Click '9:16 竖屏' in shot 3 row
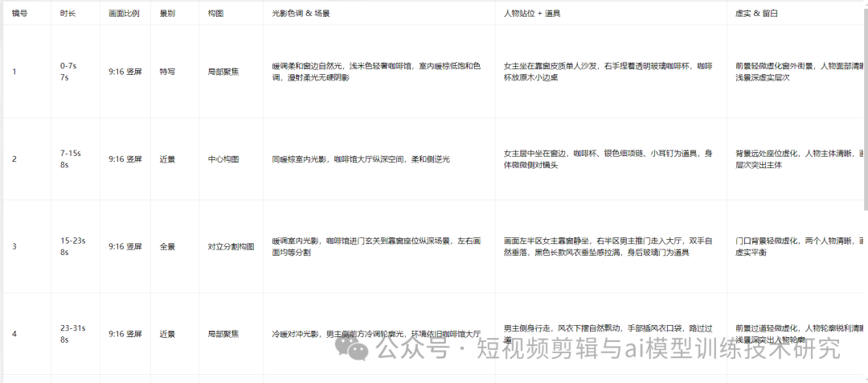868x383 pixels. [x=125, y=247]
